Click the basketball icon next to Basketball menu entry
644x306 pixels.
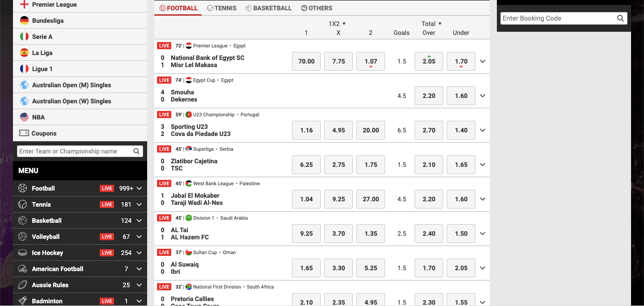23,220
